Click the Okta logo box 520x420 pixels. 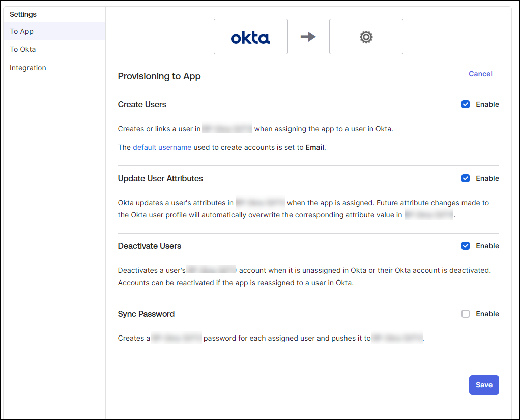point(250,37)
